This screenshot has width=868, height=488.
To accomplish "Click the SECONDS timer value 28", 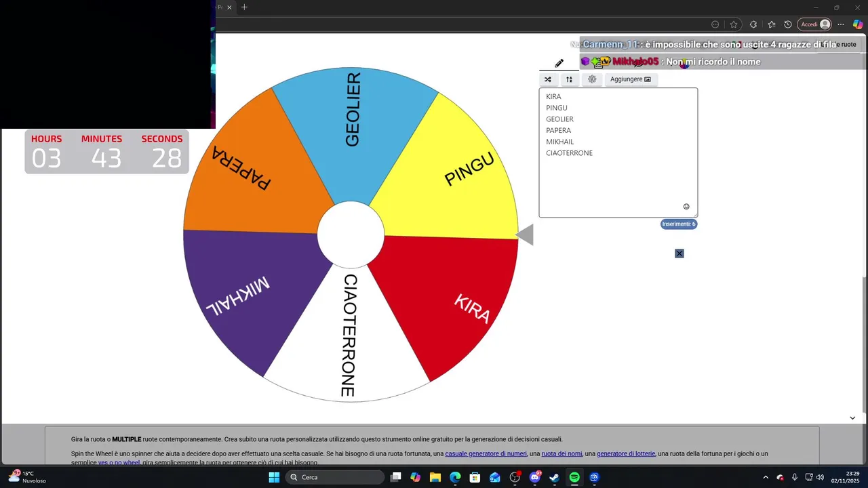I will (167, 159).
